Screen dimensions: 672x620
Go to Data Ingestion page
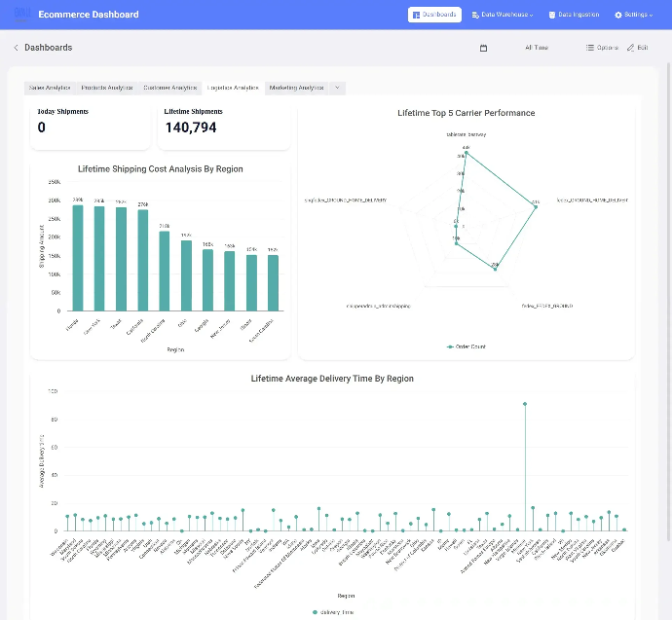click(x=574, y=15)
